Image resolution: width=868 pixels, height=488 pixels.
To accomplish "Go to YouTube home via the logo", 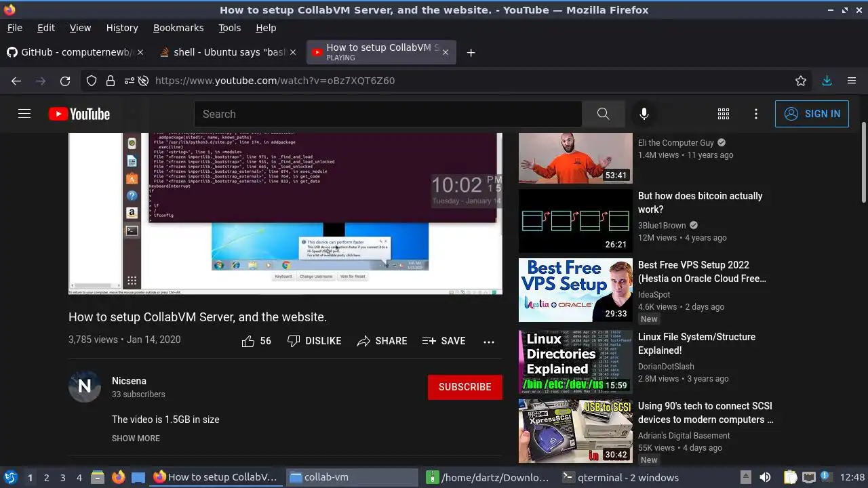I will pyautogui.click(x=79, y=114).
